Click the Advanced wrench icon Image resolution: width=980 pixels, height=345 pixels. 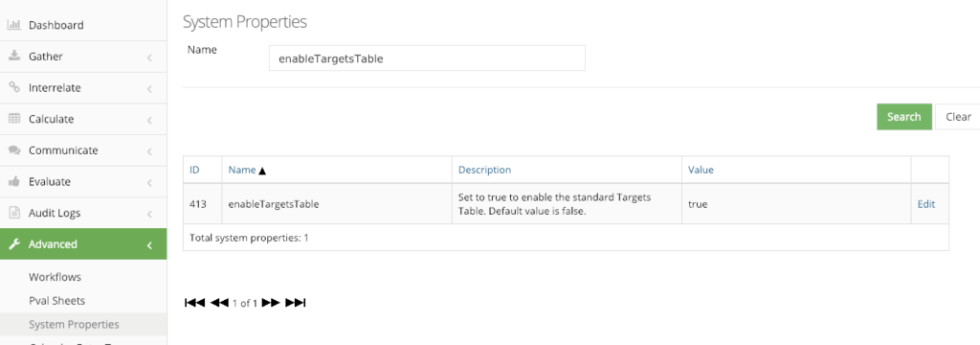(x=13, y=244)
